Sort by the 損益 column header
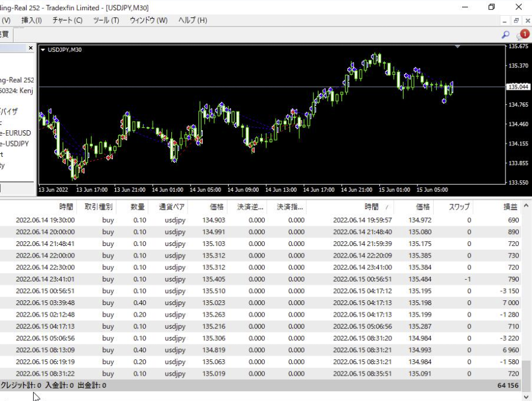This screenshot has width=532, height=401. pyautogui.click(x=510, y=207)
